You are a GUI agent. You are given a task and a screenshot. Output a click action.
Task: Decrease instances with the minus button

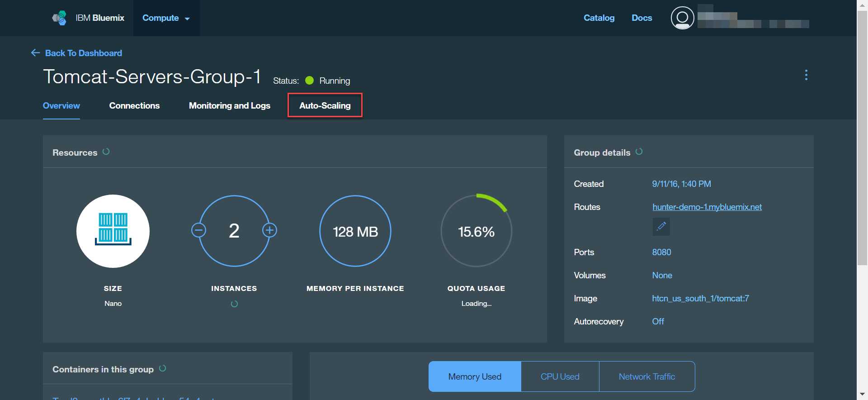pos(198,230)
